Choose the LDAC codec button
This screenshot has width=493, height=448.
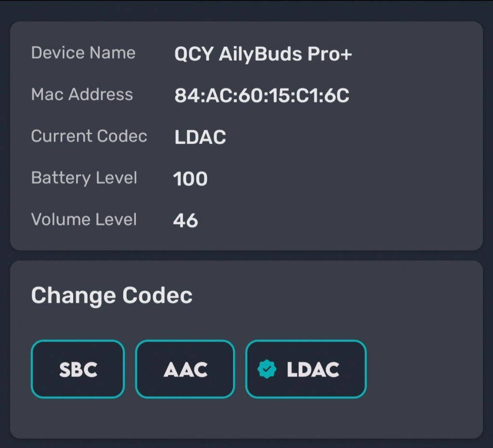(x=306, y=369)
